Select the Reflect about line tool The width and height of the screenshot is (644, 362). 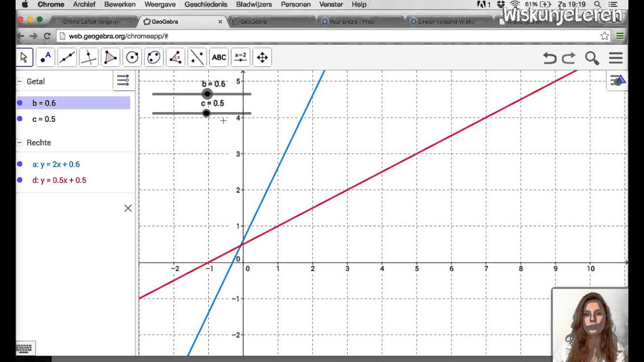tap(197, 57)
